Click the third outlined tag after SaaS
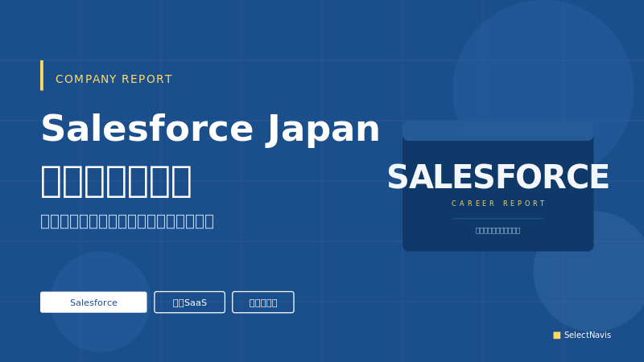The image size is (644, 362). 263,302
